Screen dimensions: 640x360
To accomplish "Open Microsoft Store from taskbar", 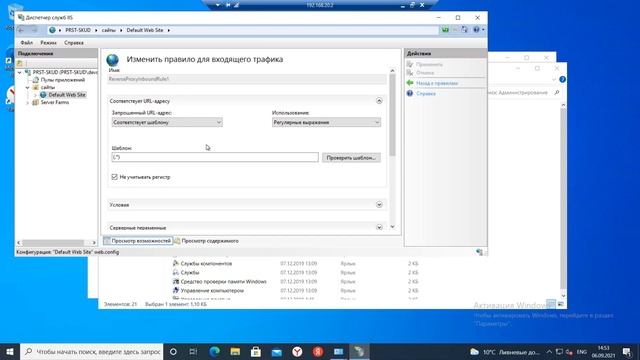I will [x=256, y=351].
